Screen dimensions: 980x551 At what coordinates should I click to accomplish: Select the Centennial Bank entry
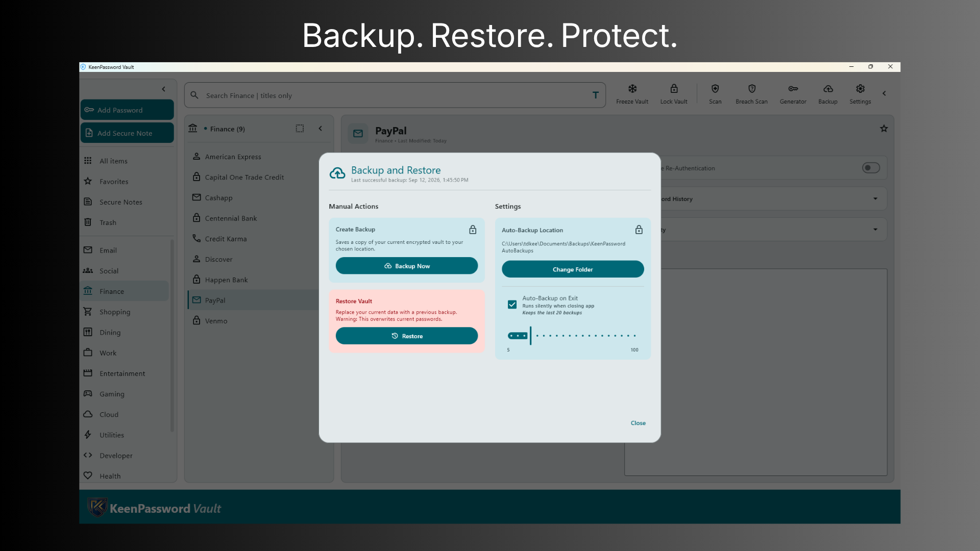coord(254,218)
